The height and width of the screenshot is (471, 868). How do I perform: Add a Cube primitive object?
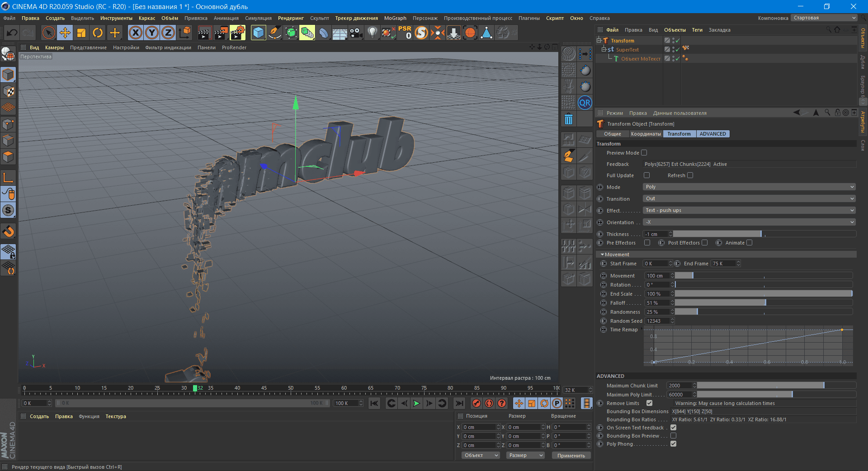point(259,33)
